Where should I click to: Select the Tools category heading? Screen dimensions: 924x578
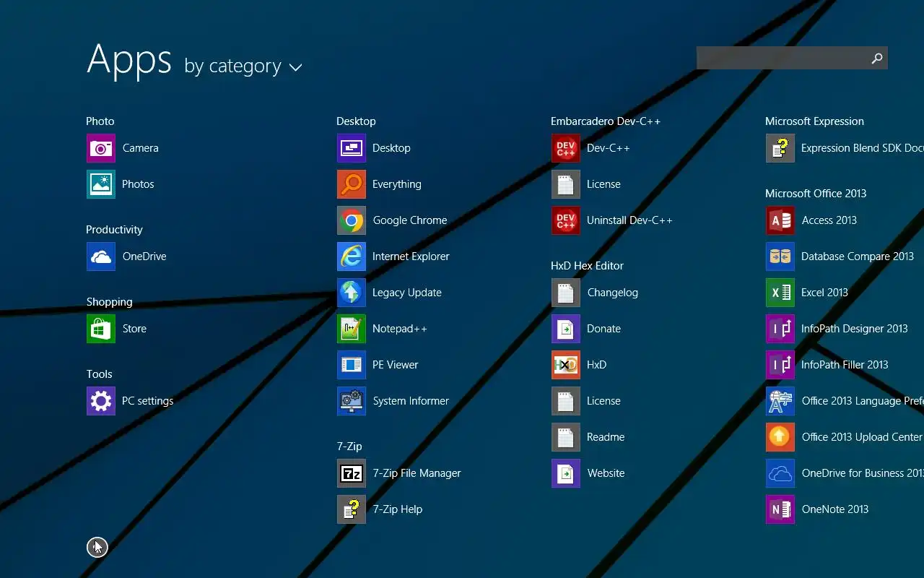pos(99,374)
